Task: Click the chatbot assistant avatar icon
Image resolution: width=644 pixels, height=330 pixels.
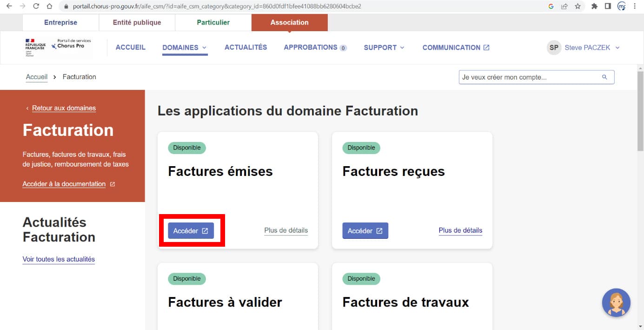Action: coord(616,303)
